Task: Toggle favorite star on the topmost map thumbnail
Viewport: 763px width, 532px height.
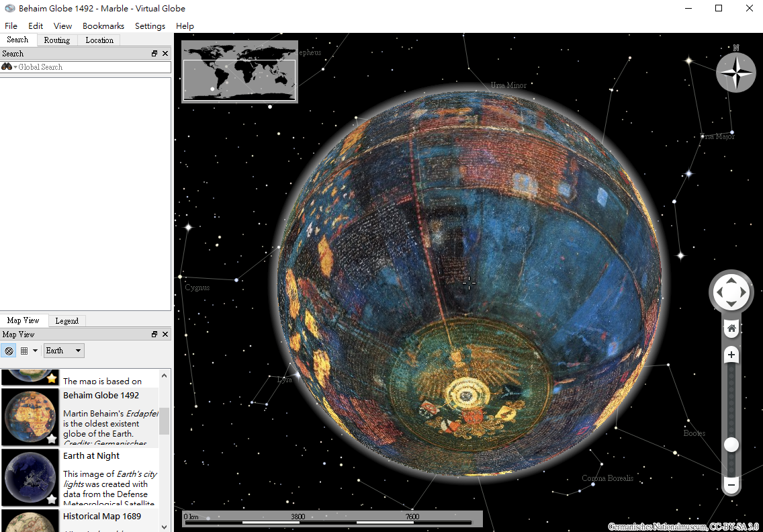Action: [52, 378]
